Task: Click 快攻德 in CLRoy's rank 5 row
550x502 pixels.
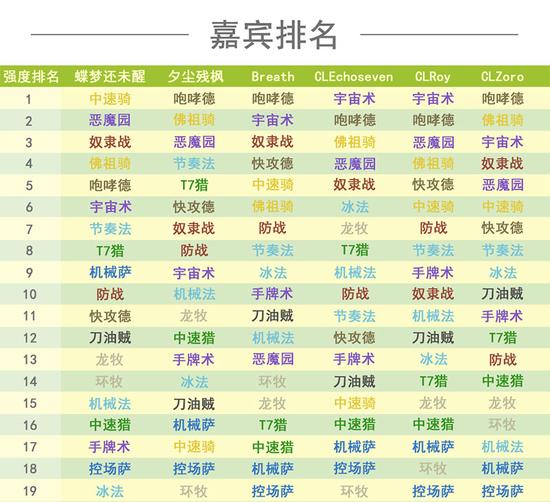Action: pos(433,185)
